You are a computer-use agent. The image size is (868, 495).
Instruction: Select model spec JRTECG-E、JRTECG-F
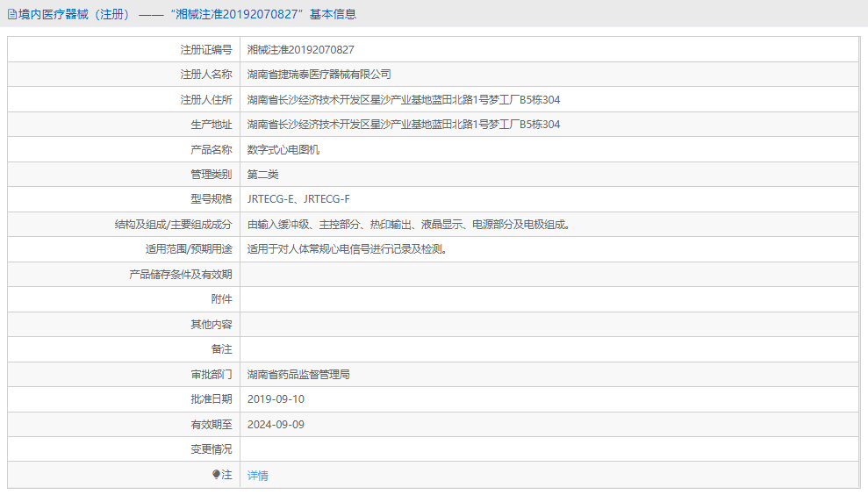pos(298,199)
